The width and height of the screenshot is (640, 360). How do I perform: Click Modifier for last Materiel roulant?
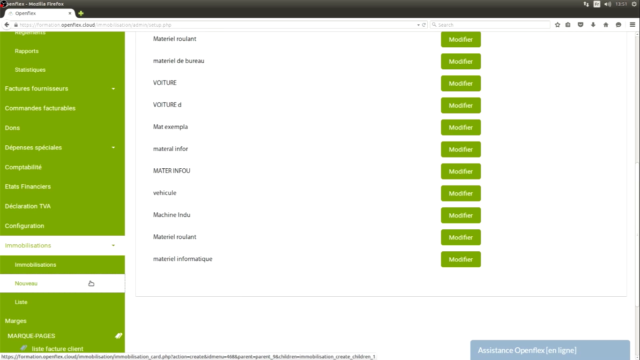tap(460, 238)
